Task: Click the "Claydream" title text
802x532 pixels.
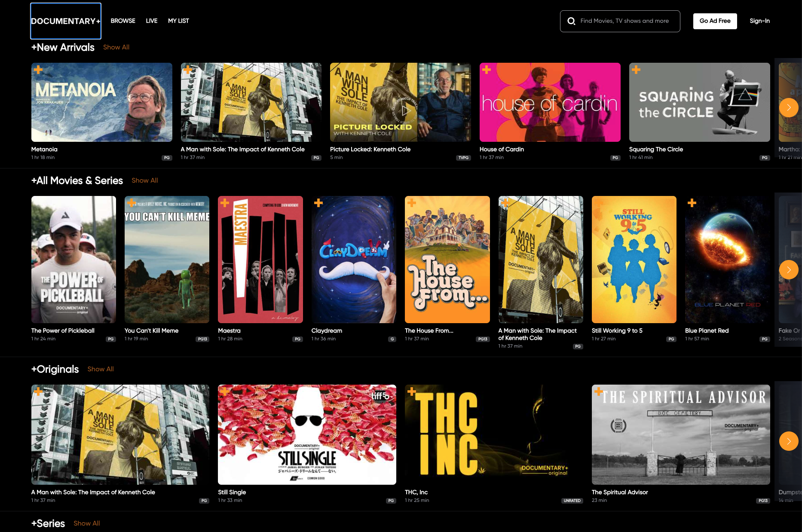Action: pos(327,331)
